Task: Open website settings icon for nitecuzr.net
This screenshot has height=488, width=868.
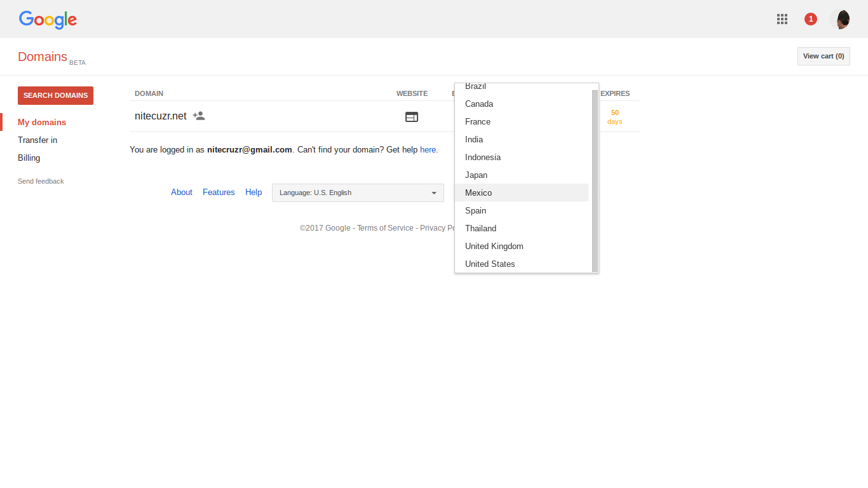Action: tap(412, 117)
